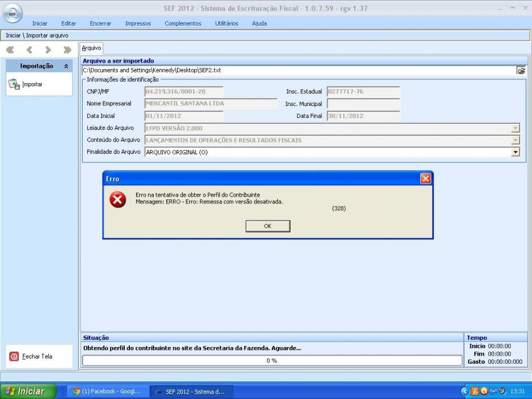This screenshot has width=532, height=399.
Task: Browse for file using folder icon
Action: pos(521,70)
